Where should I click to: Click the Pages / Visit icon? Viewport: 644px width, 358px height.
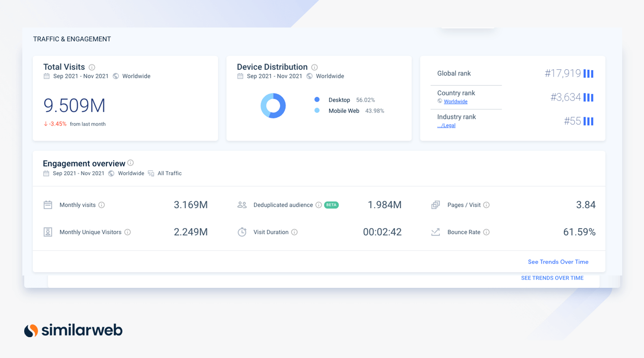pos(436,204)
